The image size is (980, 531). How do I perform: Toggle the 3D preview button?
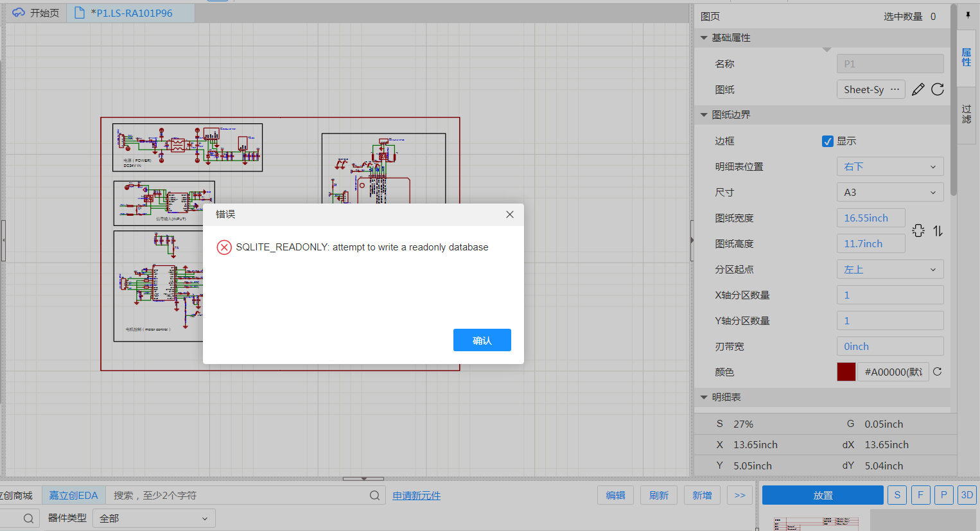click(x=967, y=495)
